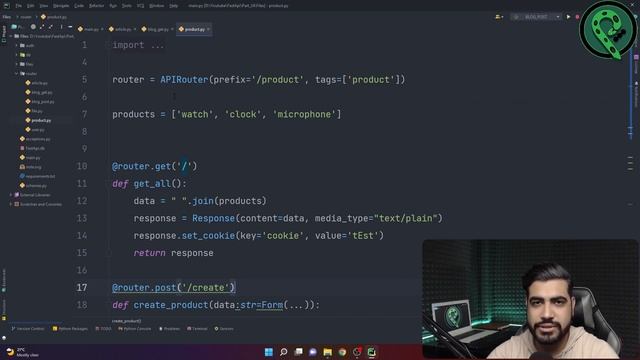
Task: Expand the auth folder in tree
Action: pos(17,45)
